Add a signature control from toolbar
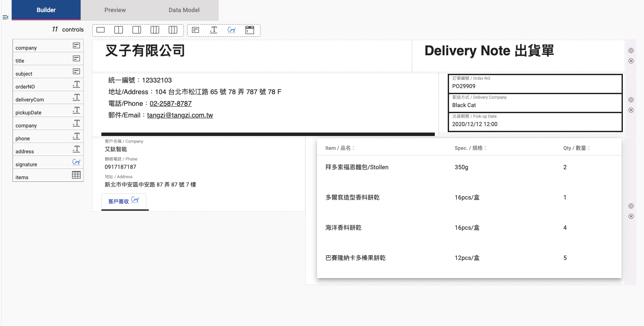 click(232, 30)
